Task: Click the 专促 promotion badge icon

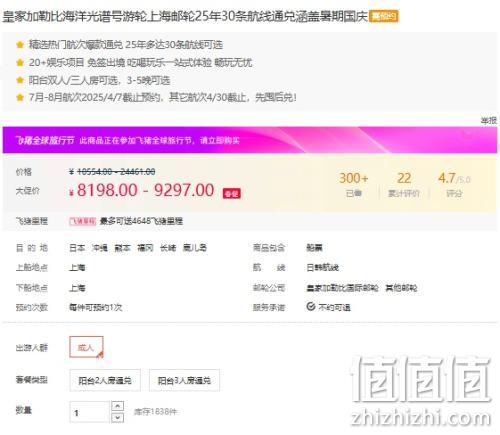Action: (231, 194)
